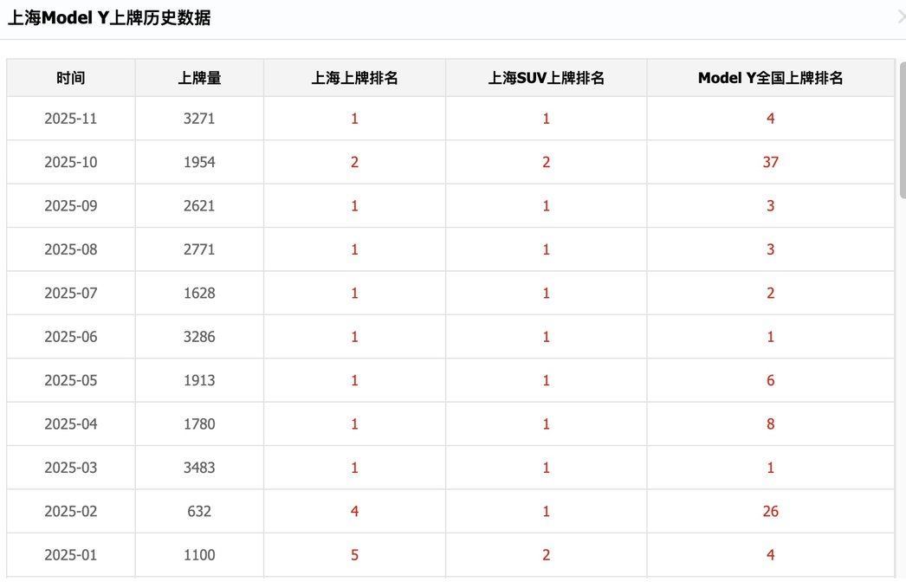Screen dimensions: 906x588
Task: Click national rank 6 for 2025-05
Action: coord(770,380)
